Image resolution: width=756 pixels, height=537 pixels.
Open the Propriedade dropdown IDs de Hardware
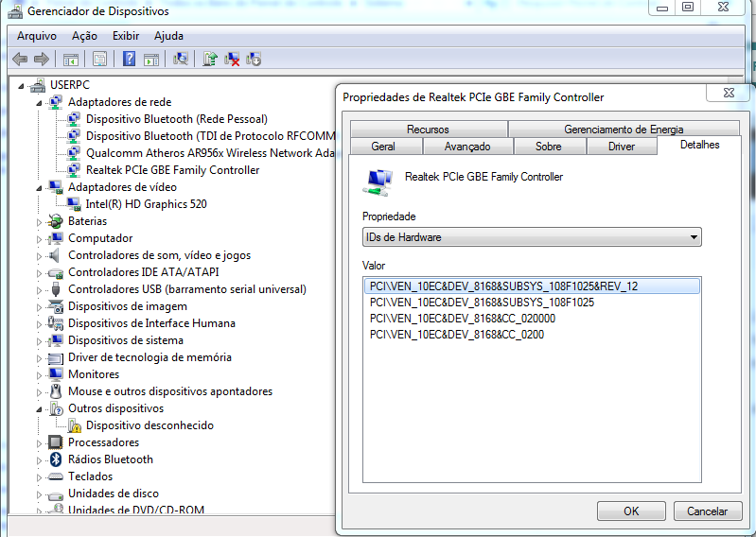tap(532, 237)
